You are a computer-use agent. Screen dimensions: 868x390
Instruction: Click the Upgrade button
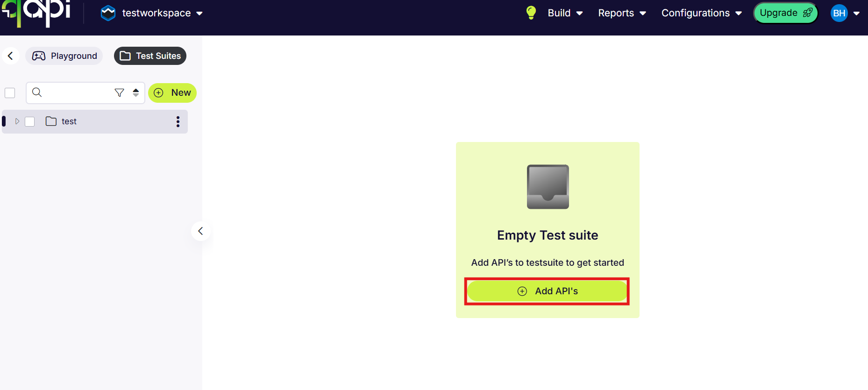click(x=785, y=13)
